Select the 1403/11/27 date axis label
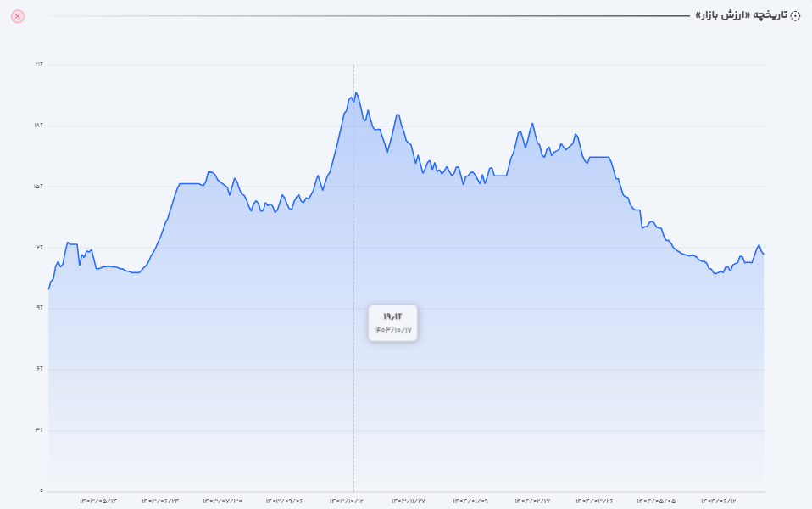The width and height of the screenshot is (812, 509). (409, 501)
